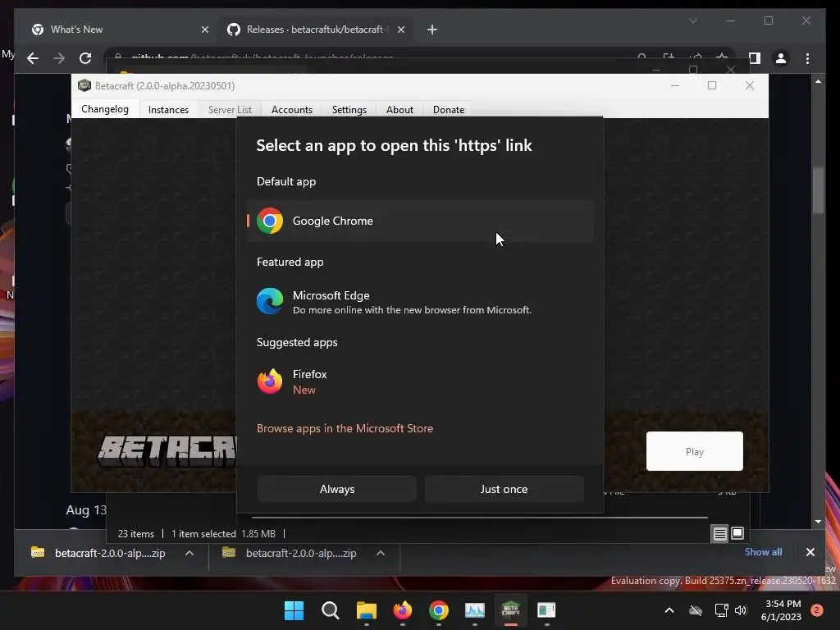Bookmark this page with the star
This screenshot has height=630, width=840.
pos(722,57)
